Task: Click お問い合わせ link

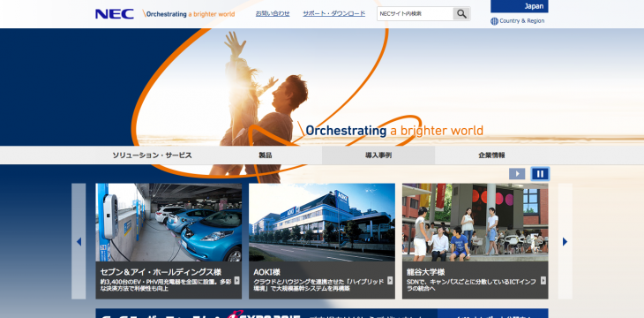Action: [x=273, y=13]
